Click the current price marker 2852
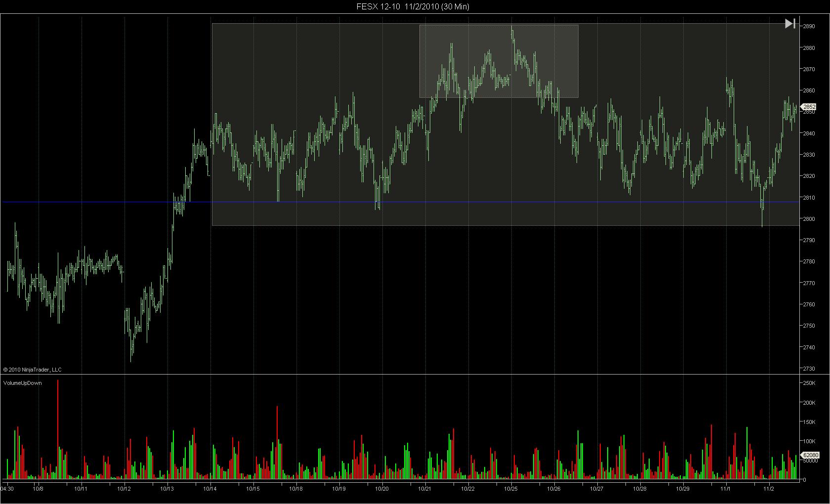This screenshot has height=504, width=830. tap(808, 107)
